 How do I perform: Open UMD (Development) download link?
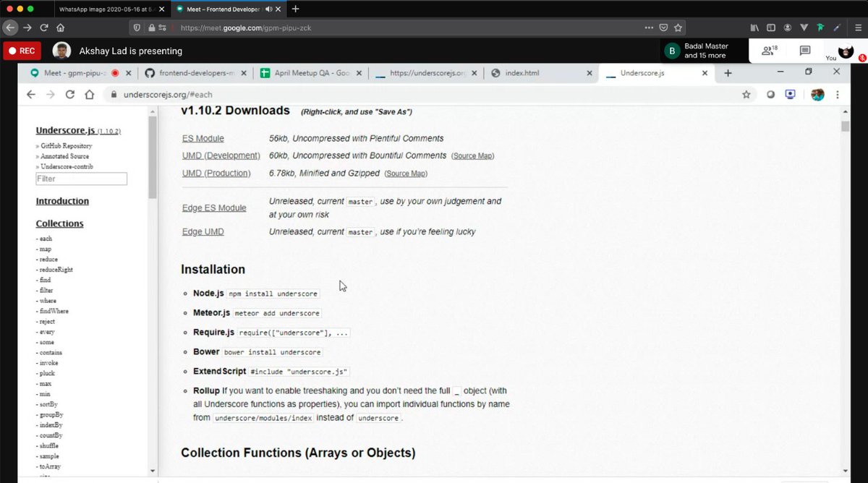(221, 155)
